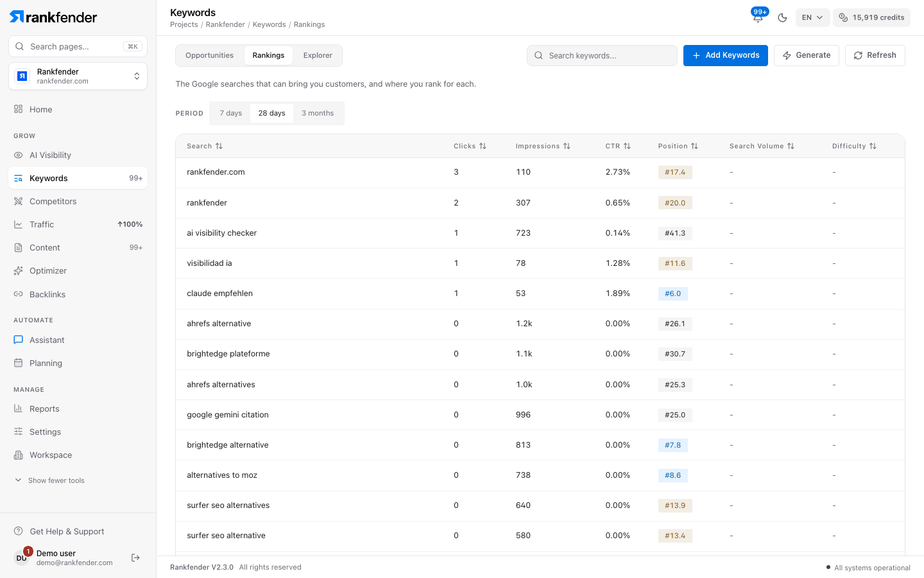The height and width of the screenshot is (578, 924).
Task: Open the Search pages box
Action: click(x=78, y=46)
